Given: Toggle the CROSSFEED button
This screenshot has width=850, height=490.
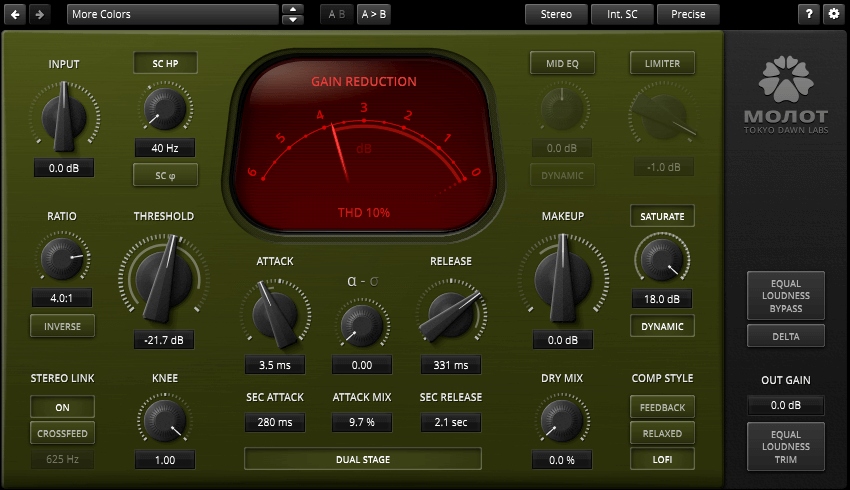Looking at the screenshot, I should (x=62, y=433).
